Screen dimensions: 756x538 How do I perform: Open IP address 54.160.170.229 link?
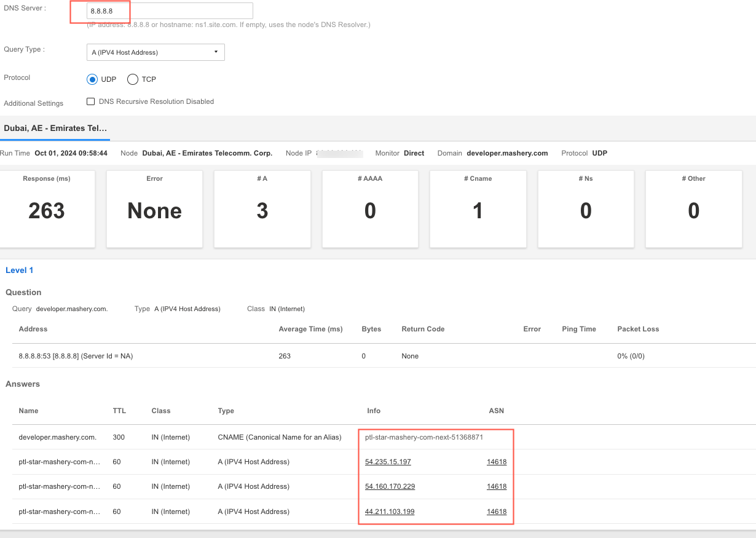[x=390, y=486]
